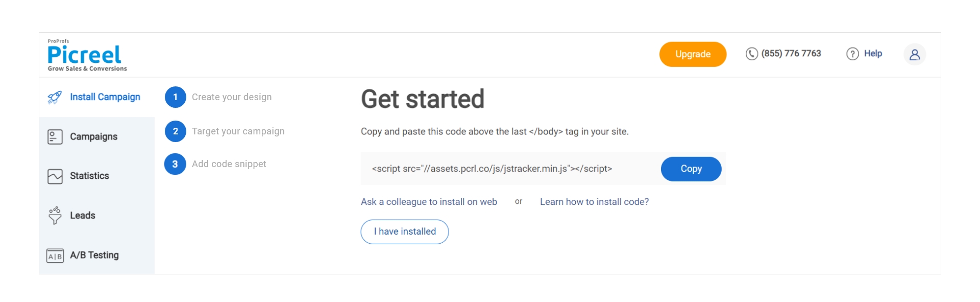The width and height of the screenshot is (980, 302).
Task: Click the Help question mark icon
Action: click(852, 54)
